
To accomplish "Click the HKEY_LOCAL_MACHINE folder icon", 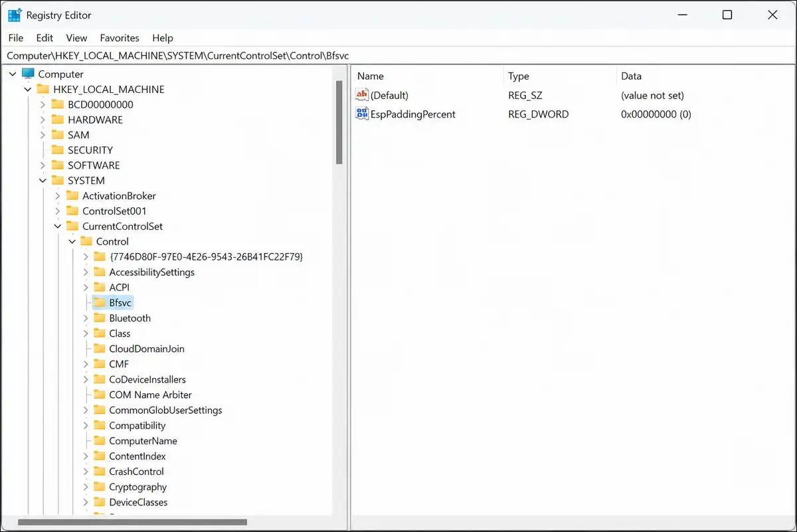I will (43, 89).
